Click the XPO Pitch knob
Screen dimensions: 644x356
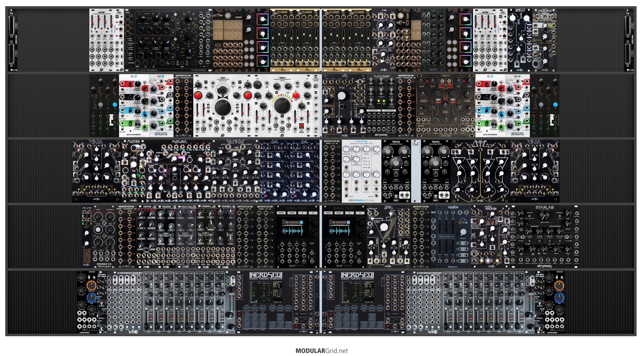point(342,96)
